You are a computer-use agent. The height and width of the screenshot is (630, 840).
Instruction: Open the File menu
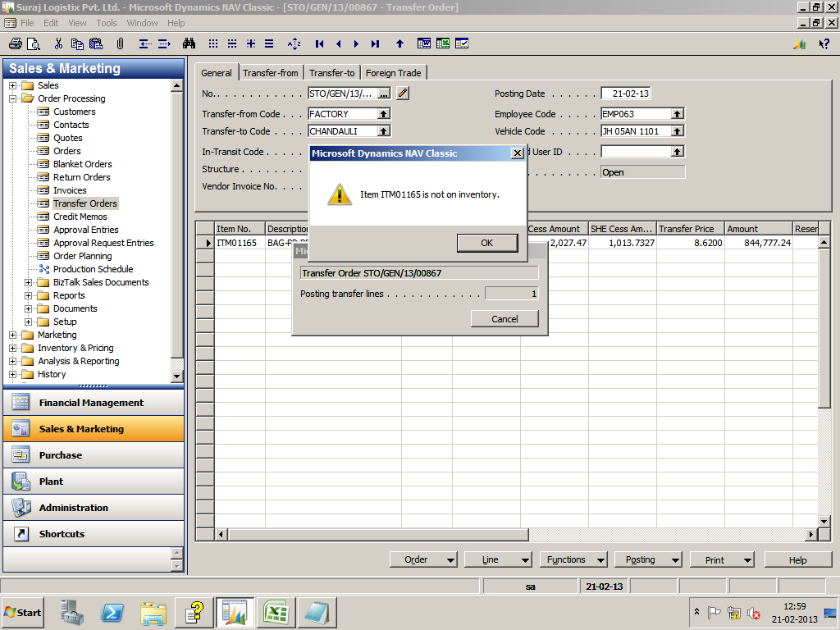tap(27, 23)
